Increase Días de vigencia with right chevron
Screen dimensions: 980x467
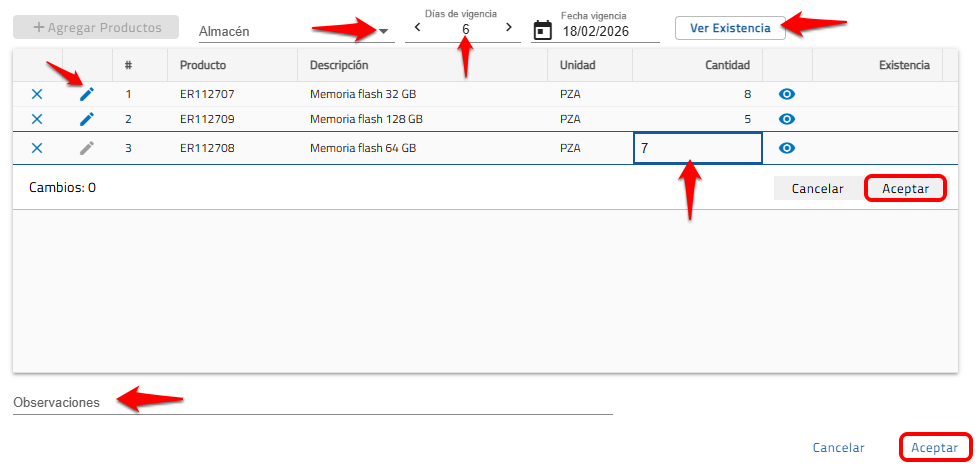coord(509,27)
